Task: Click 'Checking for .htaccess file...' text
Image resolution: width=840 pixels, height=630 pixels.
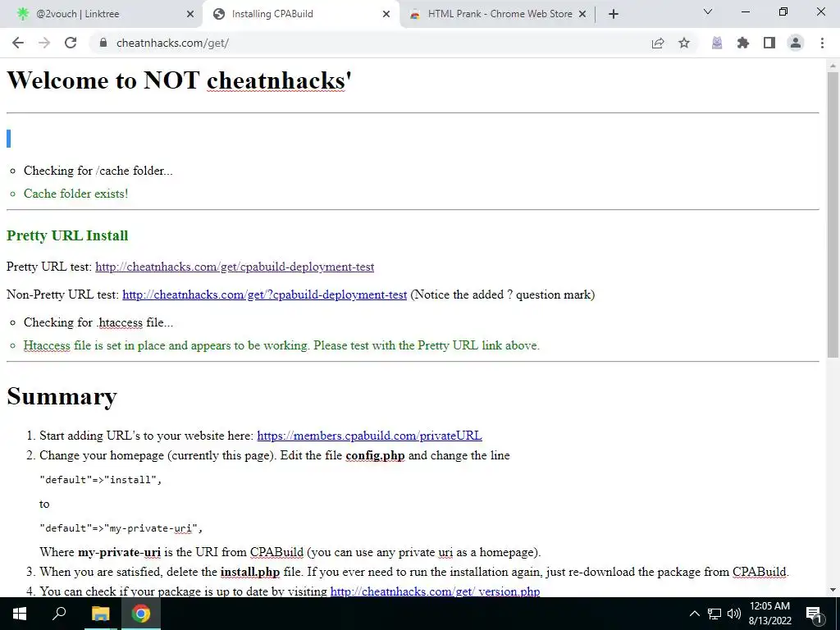Action: [x=98, y=322]
